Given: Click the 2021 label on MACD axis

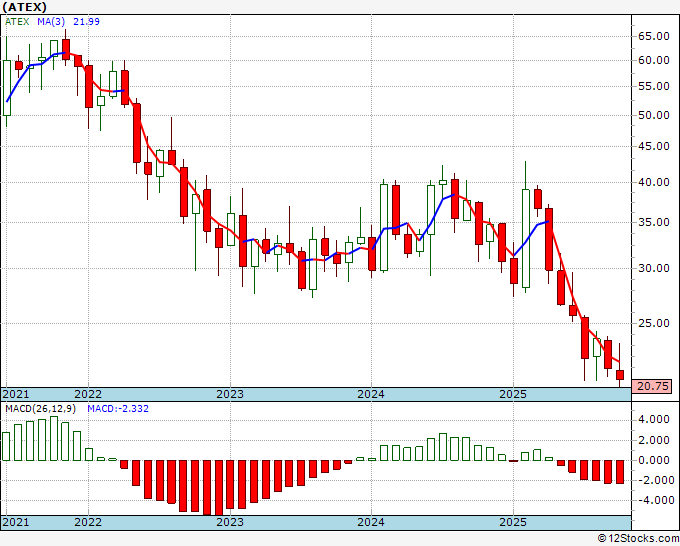Looking at the screenshot, I should coord(16,522).
